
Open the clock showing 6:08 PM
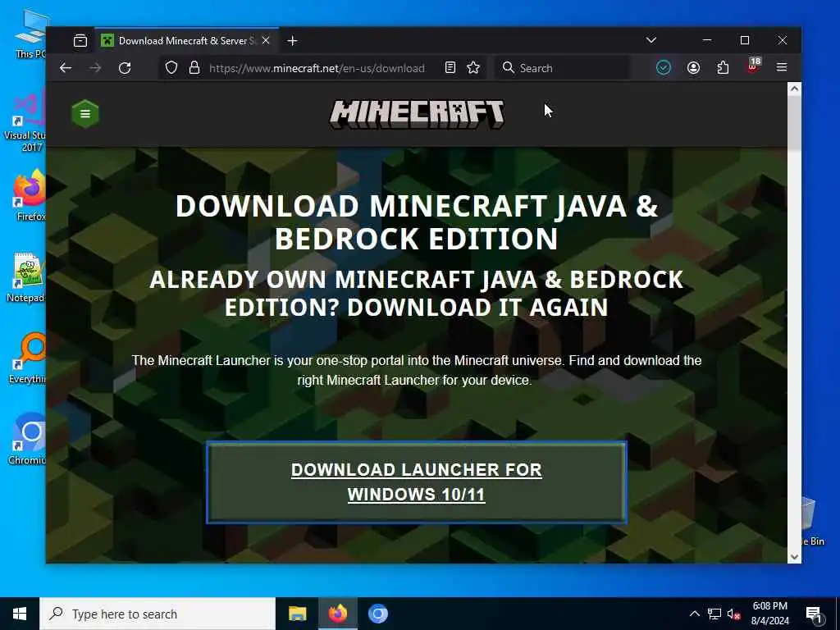coord(769,614)
